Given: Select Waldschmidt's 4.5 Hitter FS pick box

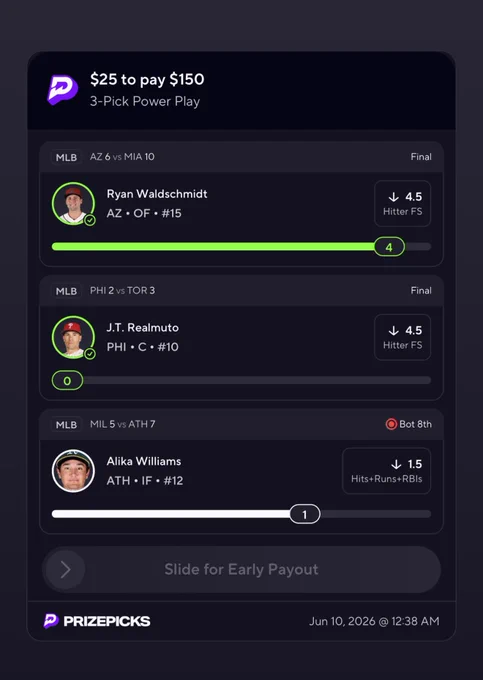Looking at the screenshot, I should [402, 203].
